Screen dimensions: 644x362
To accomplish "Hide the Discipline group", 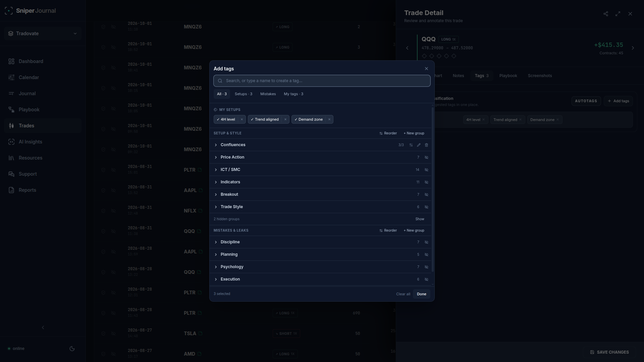I will [427, 242].
